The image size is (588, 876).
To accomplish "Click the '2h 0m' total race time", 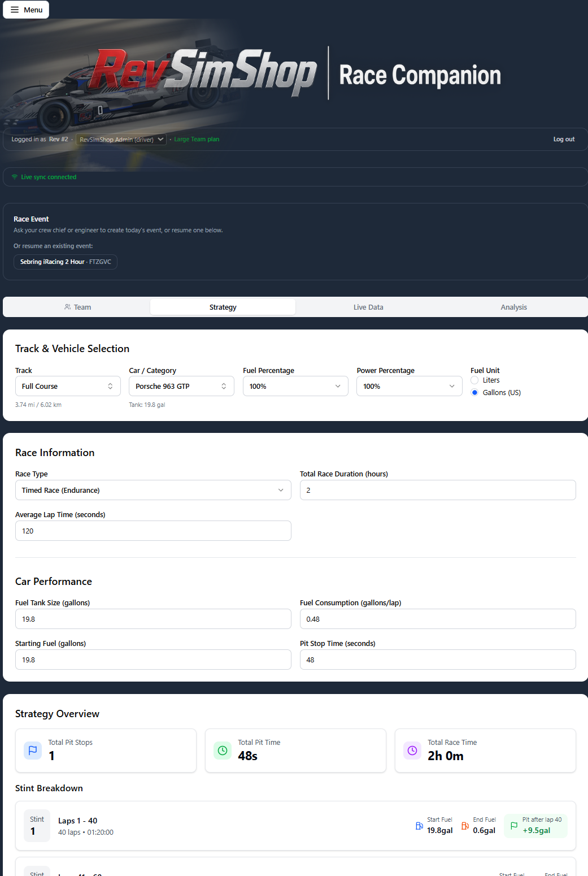I will 445,756.
